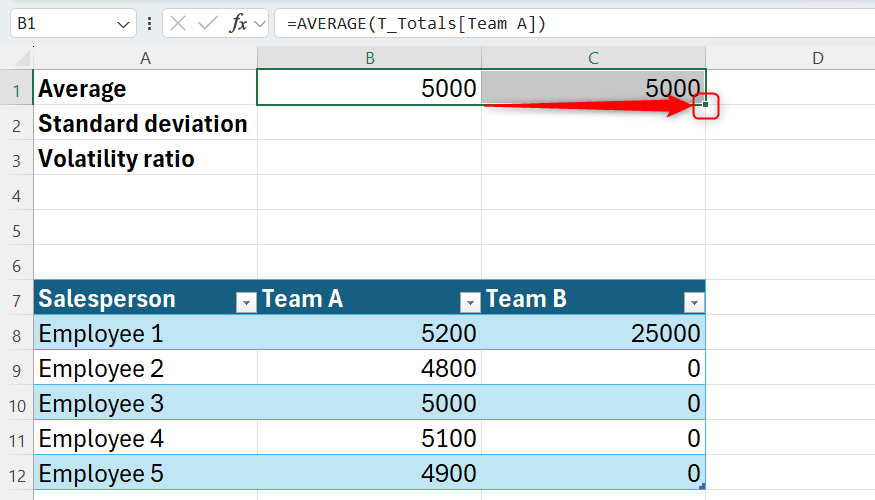
Task: Select row 7 header
Action: coord(17,298)
